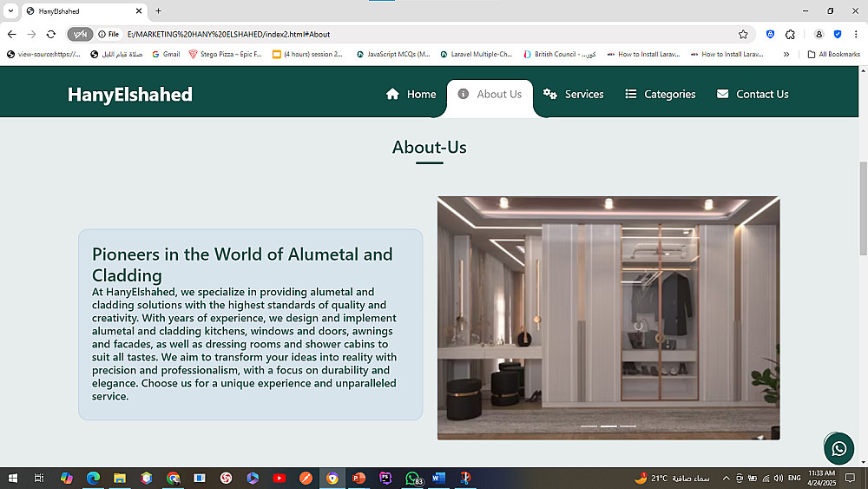Open the floating WhatsApp chat button
The height and width of the screenshot is (489, 868).
pos(838,448)
